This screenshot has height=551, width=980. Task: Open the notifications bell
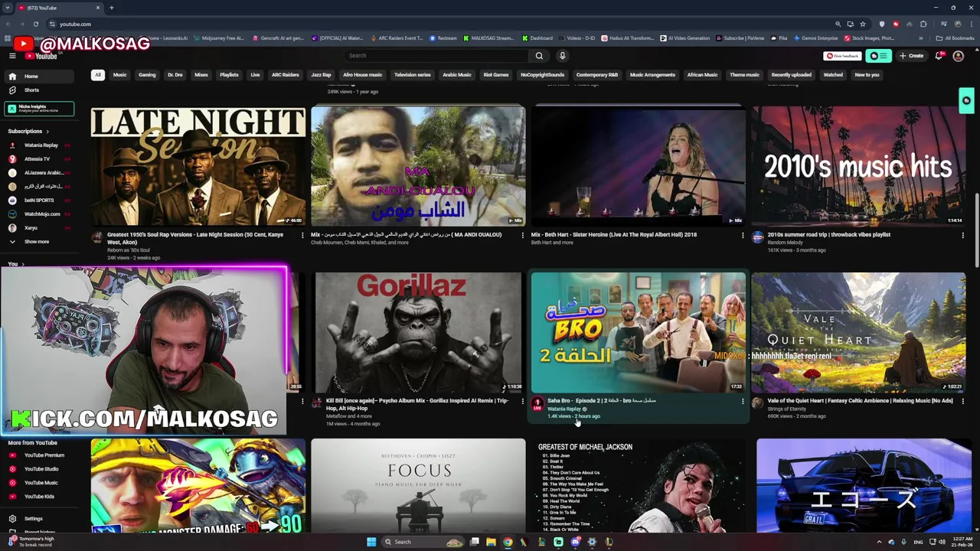[939, 56]
